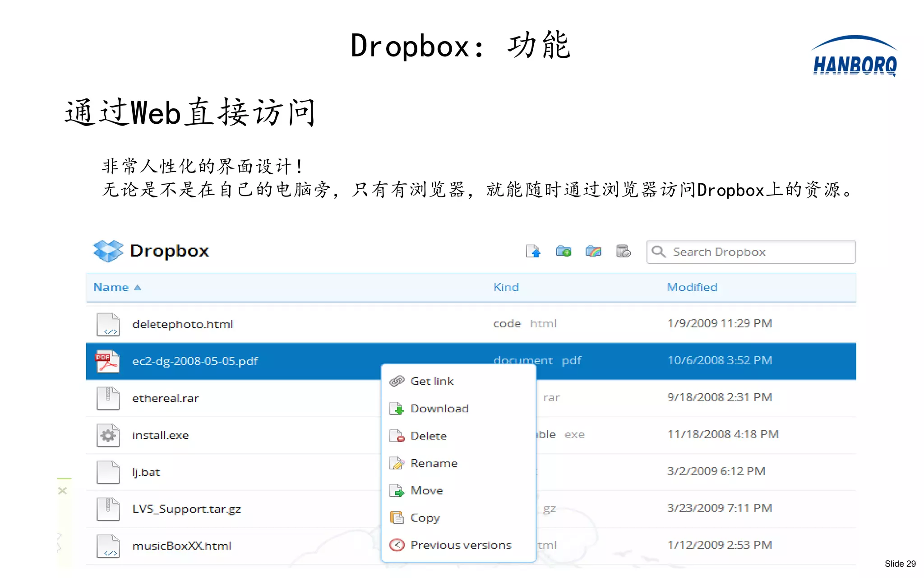Click the magnifier icon in search box

click(659, 252)
